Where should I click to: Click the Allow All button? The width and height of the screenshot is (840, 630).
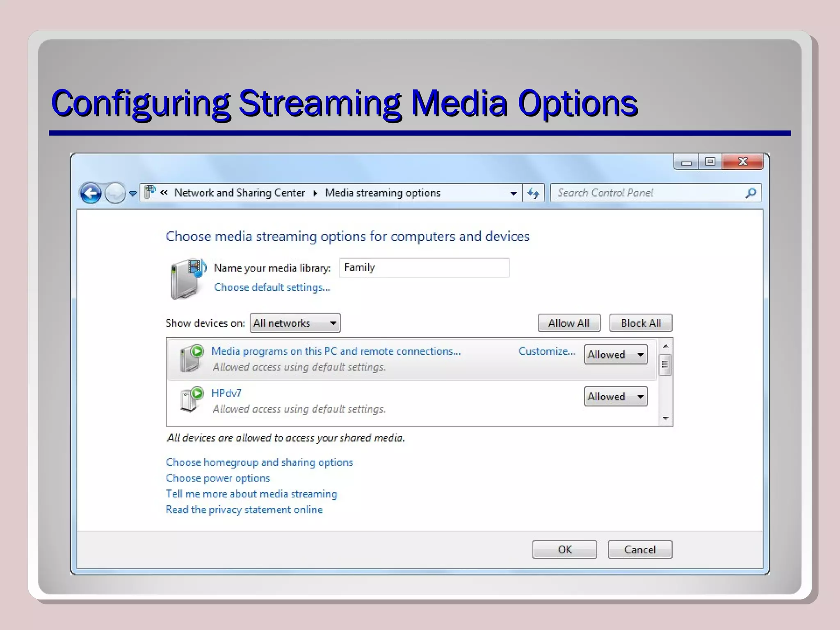tap(568, 323)
